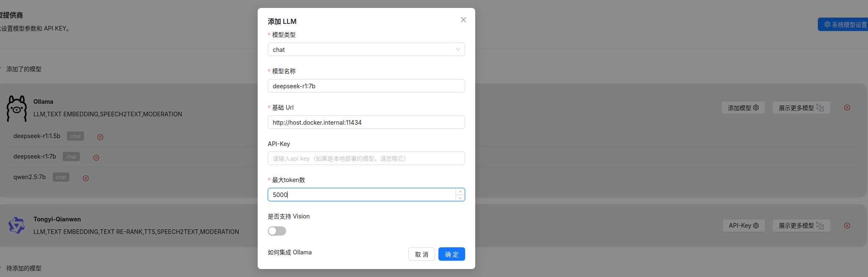The height and width of the screenshot is (277, 868).
Task: Expand Ollama 展示更多模型
Action: coord(801,108)
